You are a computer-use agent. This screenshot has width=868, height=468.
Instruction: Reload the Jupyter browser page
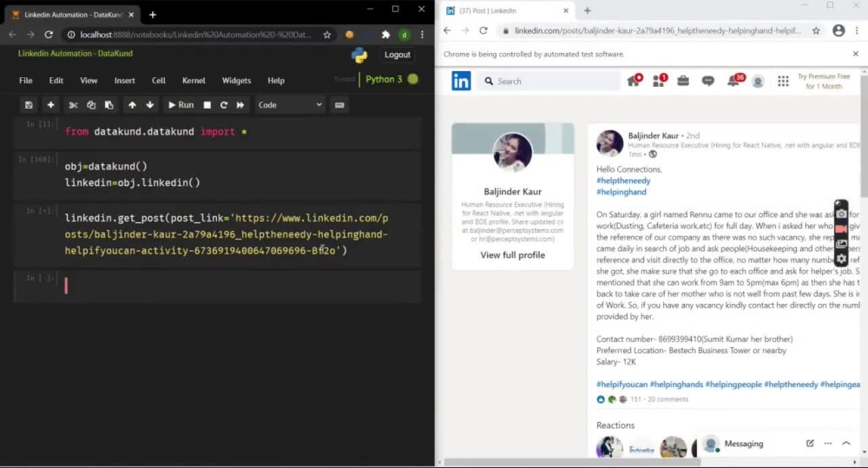[x=49, y=35]
